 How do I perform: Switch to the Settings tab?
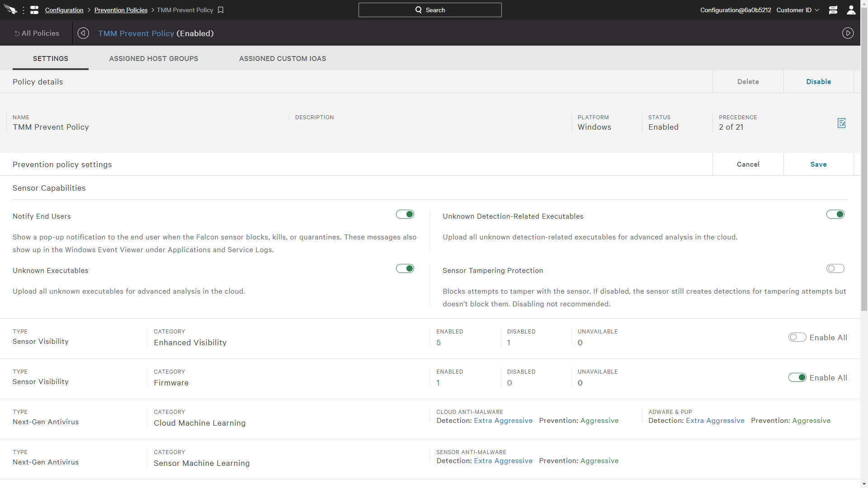[51, 59]
